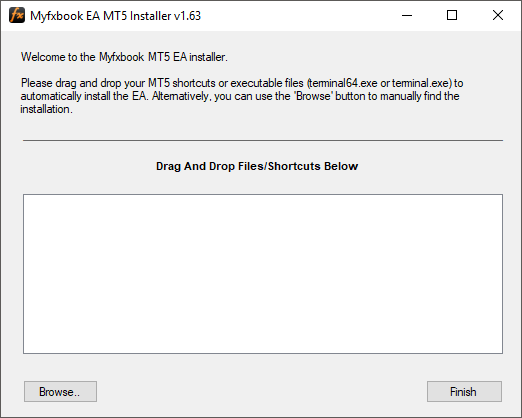The height and width of the screenshot is (418, 522).
Task: Click the 'Drag And Drop Files/Shortcuts Below' heading
Action: point(257,166)
